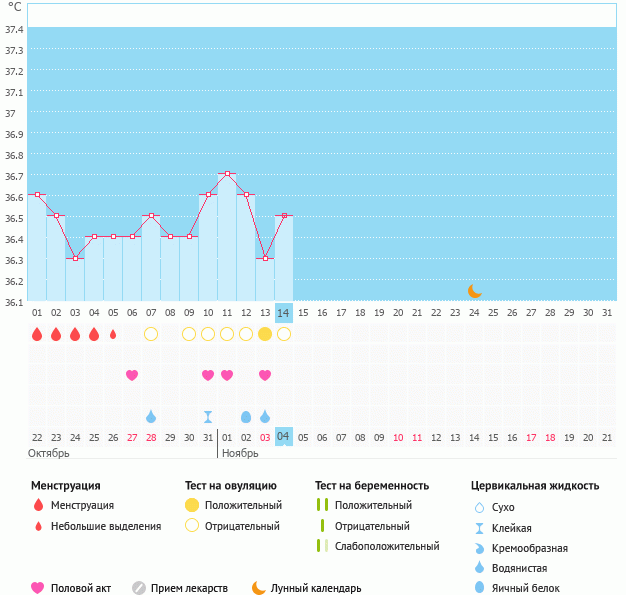Select the sticky hourglass fluid icon on day 10
This screenshot has width=626, height=595.
(208, 416)
